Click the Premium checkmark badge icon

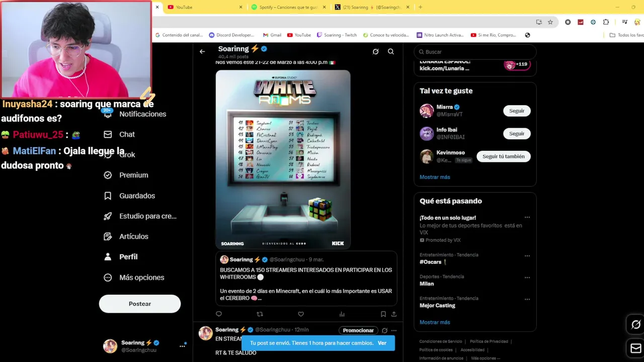(108, 175)
